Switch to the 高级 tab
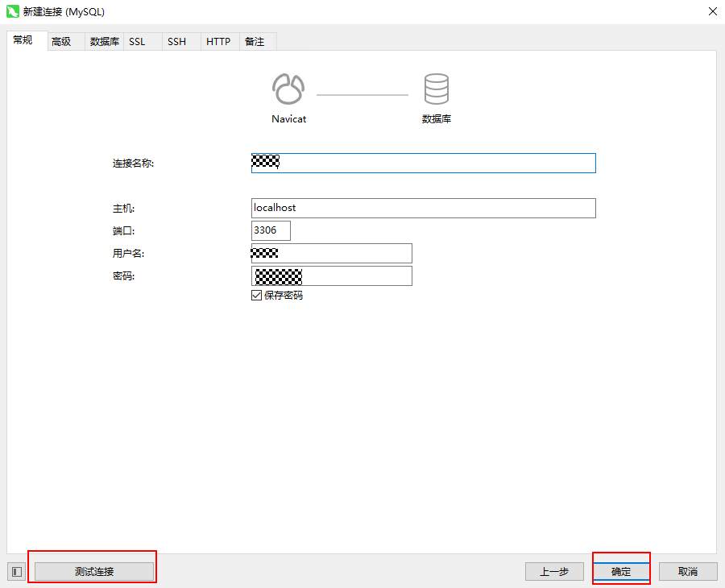Screen dimensions: 725x588 pyautogui.click(x=62, y=42)
